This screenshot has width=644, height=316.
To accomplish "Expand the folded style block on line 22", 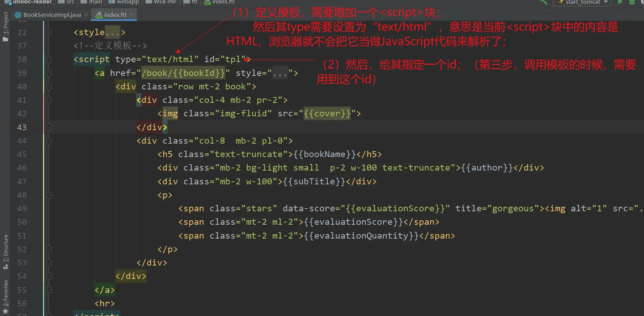I will [49, 33].
